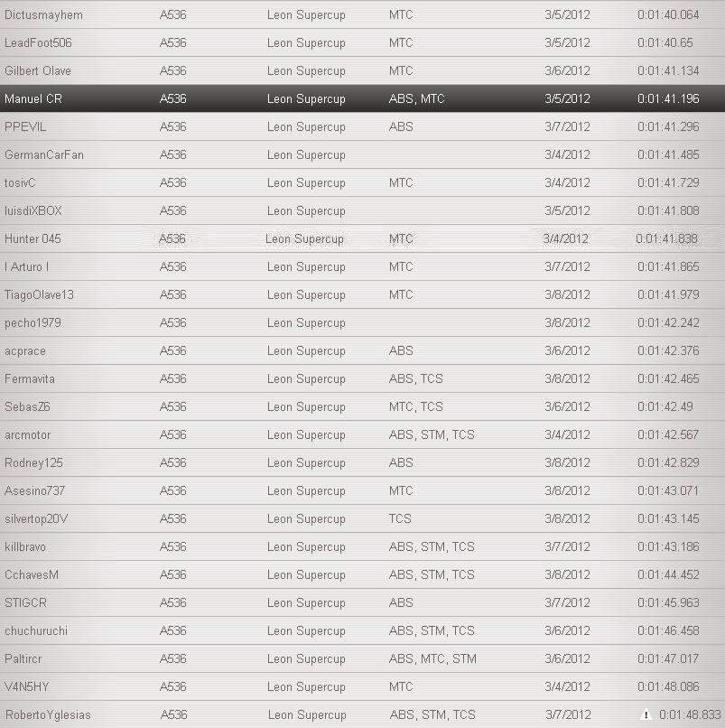Select silvertop20V's TCS assist cell
The image size is (725, 728).
[401, 518]
